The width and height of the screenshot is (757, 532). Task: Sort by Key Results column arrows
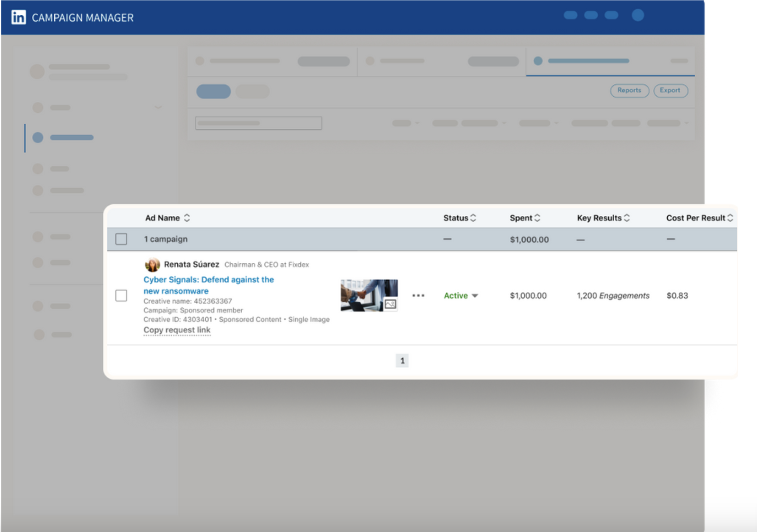pyautogui.click(x=627, y=218)
